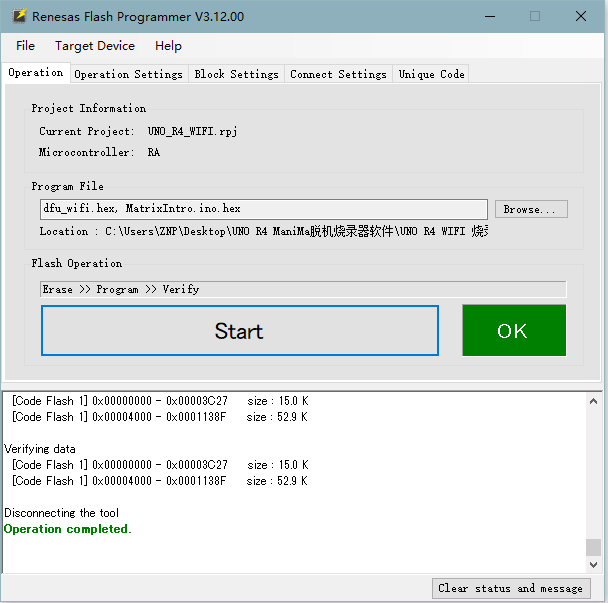Close the Renesas Flash Programmer window
Screen dimensions: 608x603
[581, 16]
